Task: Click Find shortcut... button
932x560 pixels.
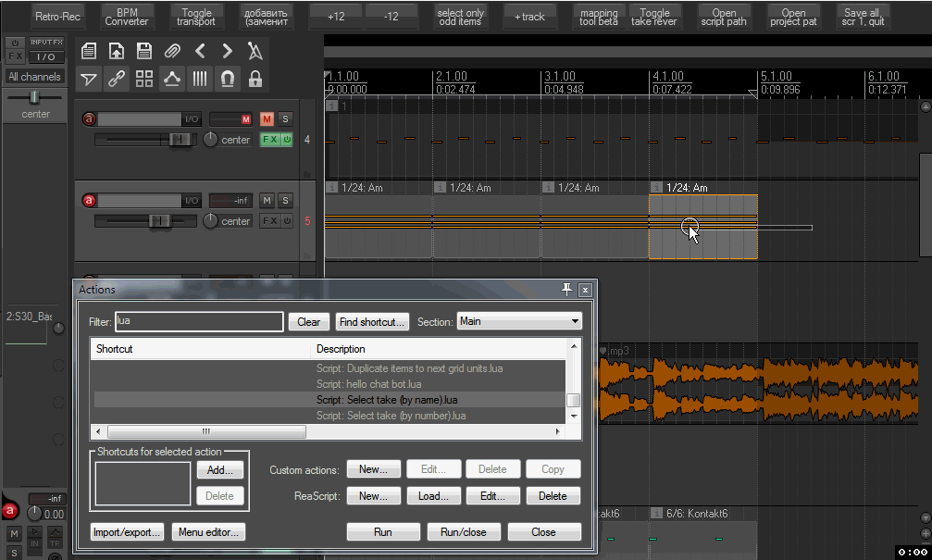Action: [372, 321]
